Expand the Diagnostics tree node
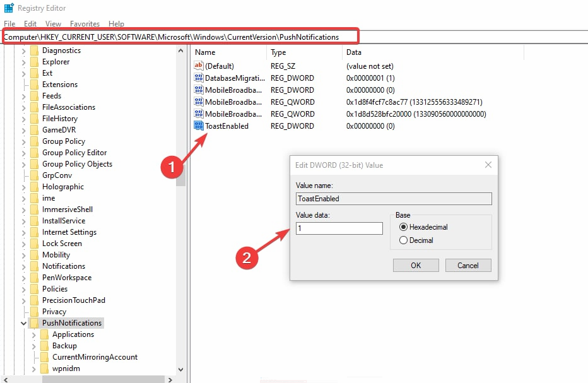 click(x=23, y=51)
